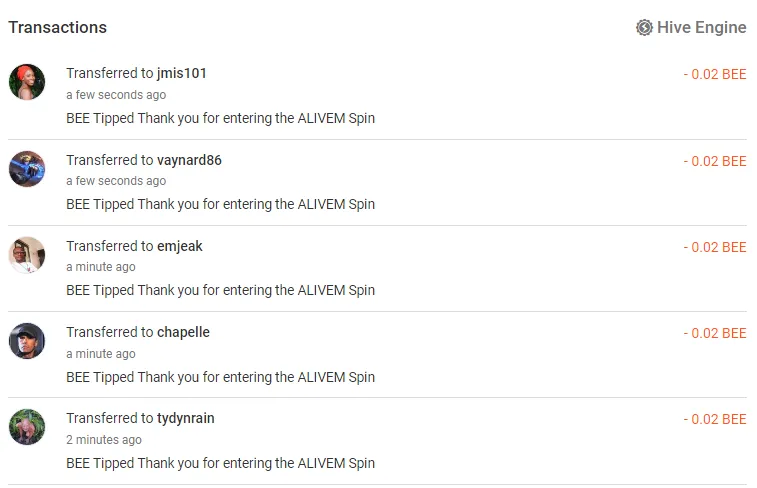
Task: Select the -0.02 BEE amount for jmis101
Action: [x=715, y=74]
